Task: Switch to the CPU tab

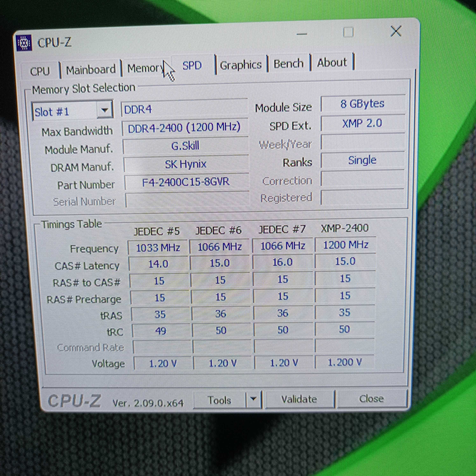Action: tap(40, 71)
